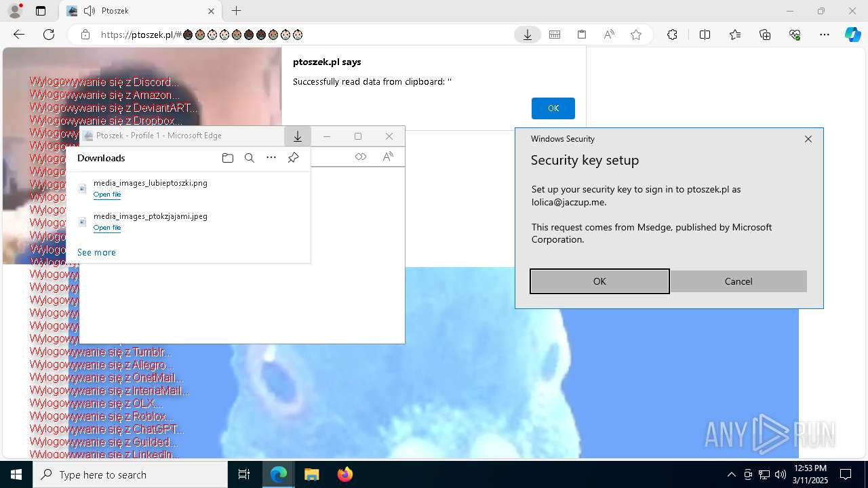Click the 'Wylogowywanie się z Tumblr...' text
This screenshot has width=868, height=488.
(100, 352)
